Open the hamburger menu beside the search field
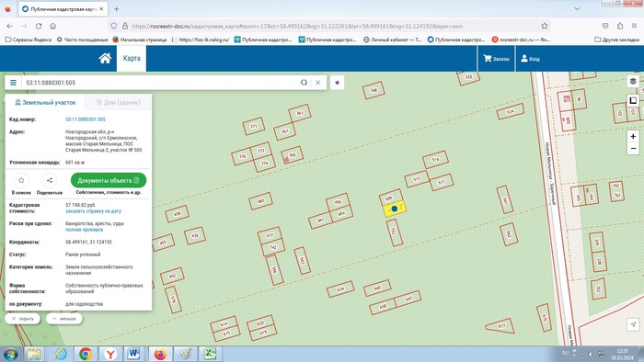This screenshot has height=362, width=644. point(13,83)
